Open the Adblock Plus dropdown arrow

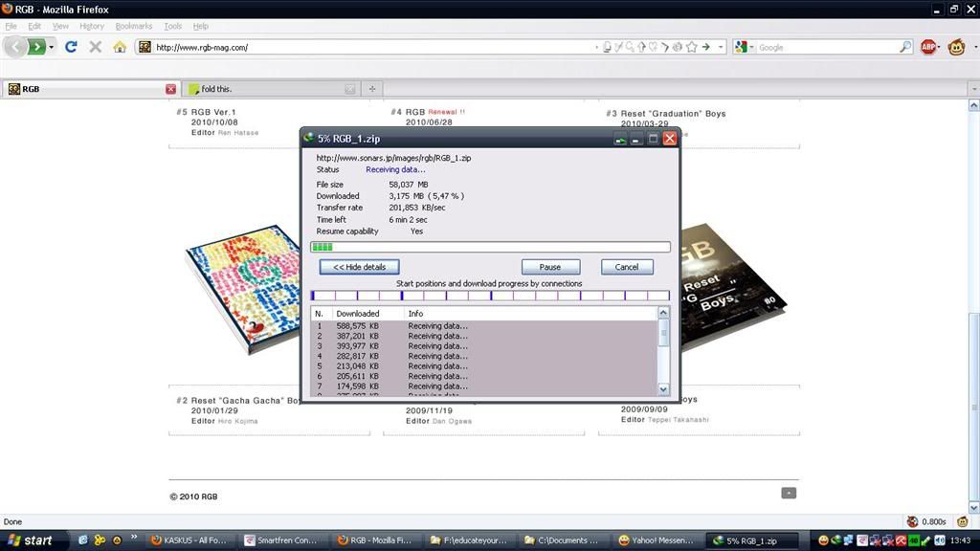coord(939,47)
